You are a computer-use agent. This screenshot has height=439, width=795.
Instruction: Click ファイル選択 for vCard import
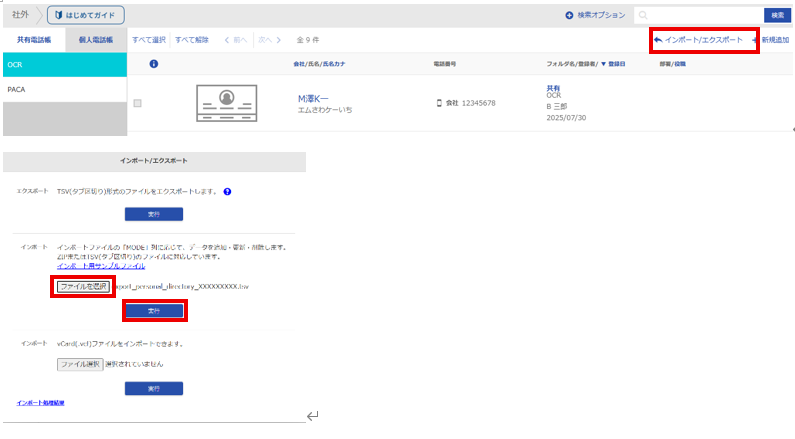tap(80, 364)
